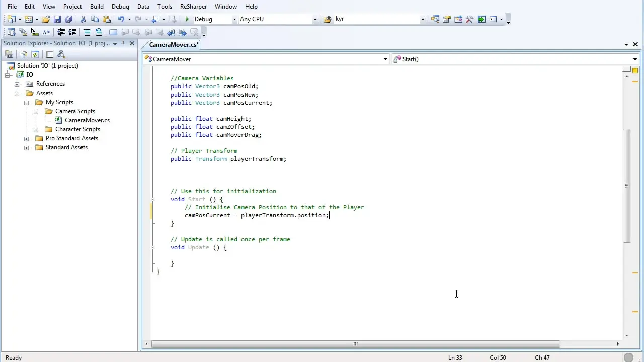
Task: Click the View Class Diagram icon
Action: click(61, 55)
